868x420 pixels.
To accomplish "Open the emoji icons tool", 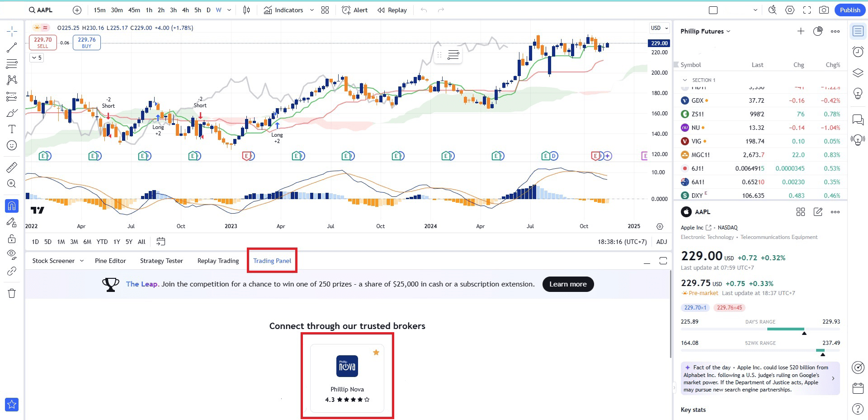I will (x=12, y=145).
